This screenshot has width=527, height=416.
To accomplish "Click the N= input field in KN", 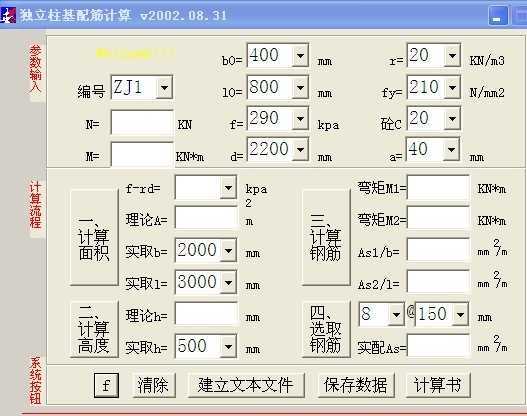I will [x=142, y=123].
